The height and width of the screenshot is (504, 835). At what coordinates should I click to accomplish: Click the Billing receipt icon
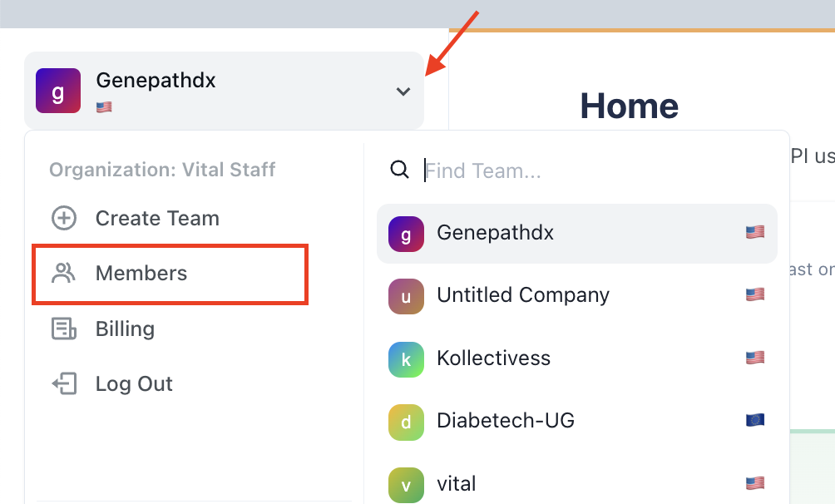point(64,329)
